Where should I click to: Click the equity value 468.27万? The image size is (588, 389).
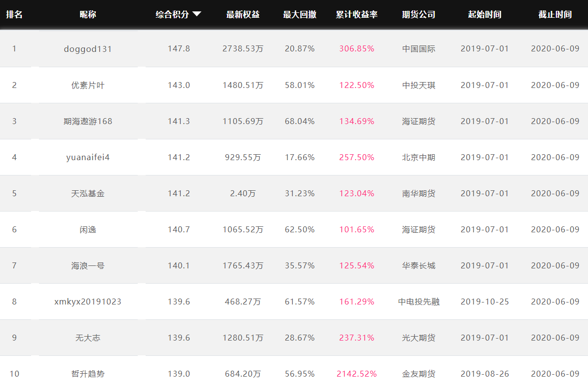pos(243,302)
